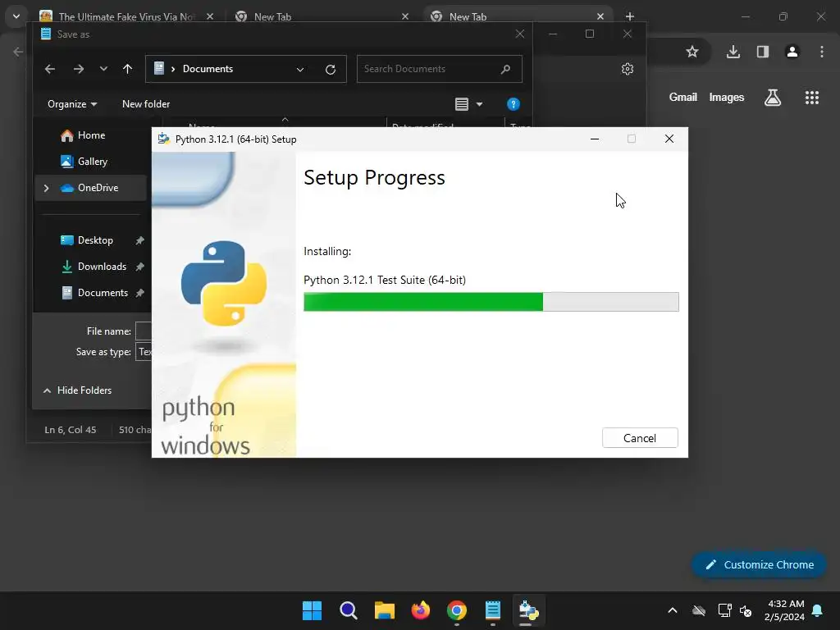Open notifications bell icon

coord(818,610)
